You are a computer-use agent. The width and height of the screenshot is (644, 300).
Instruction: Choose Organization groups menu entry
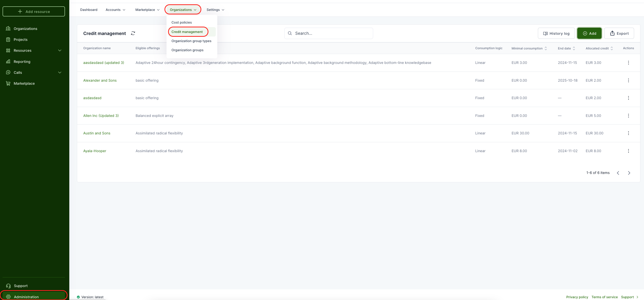click(187, 50)
